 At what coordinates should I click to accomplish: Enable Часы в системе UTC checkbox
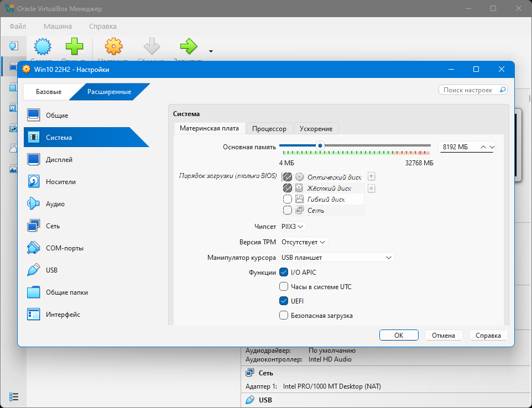(x=284, y=286)
